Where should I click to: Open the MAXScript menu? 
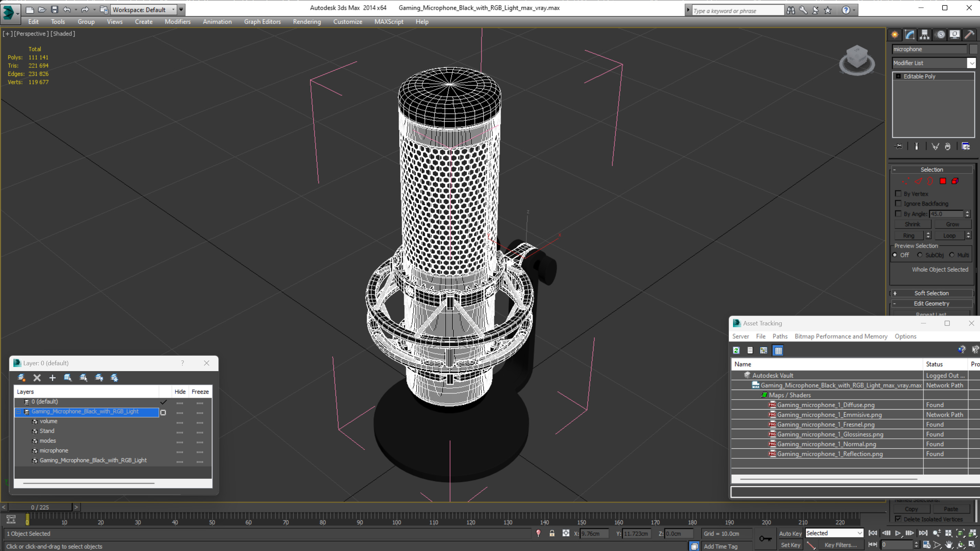[388, 22]
